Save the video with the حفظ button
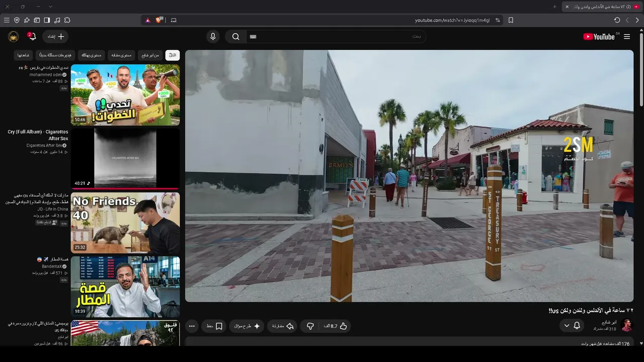 214,326
